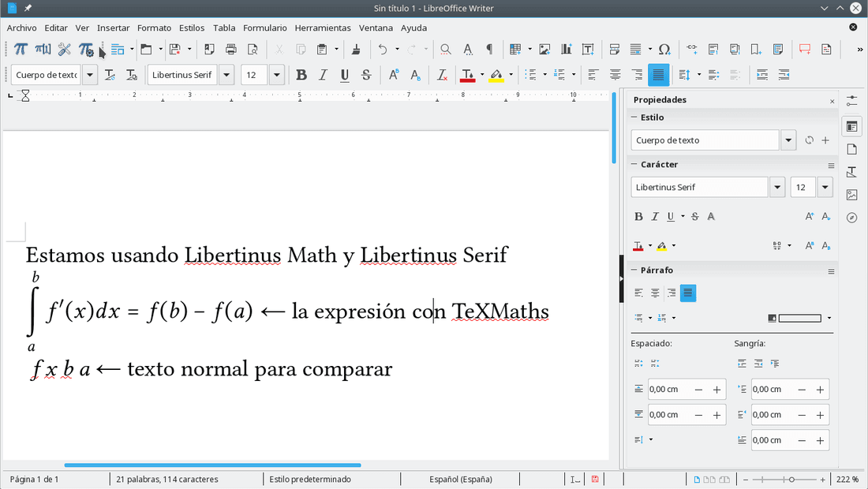868x489 pixels.
Task: Insert a chart from the toolbar
Action: click(x=567, y=49)
